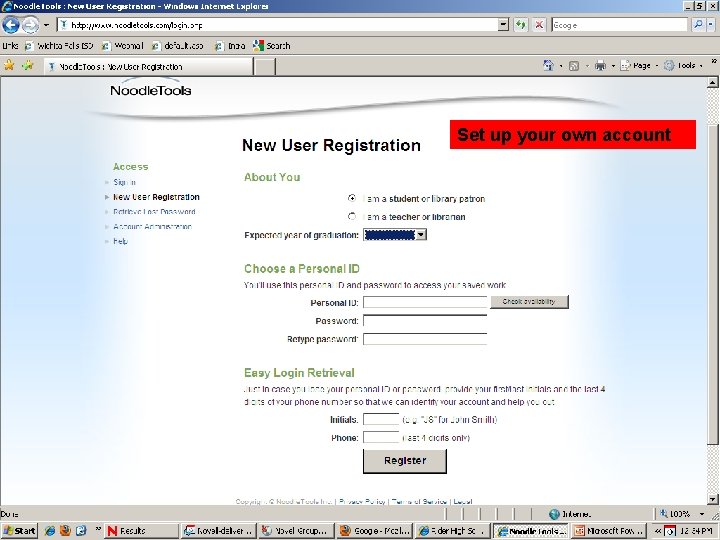Click the Password input field
Viewport: 720px width, 540px height.
[425, 321]
